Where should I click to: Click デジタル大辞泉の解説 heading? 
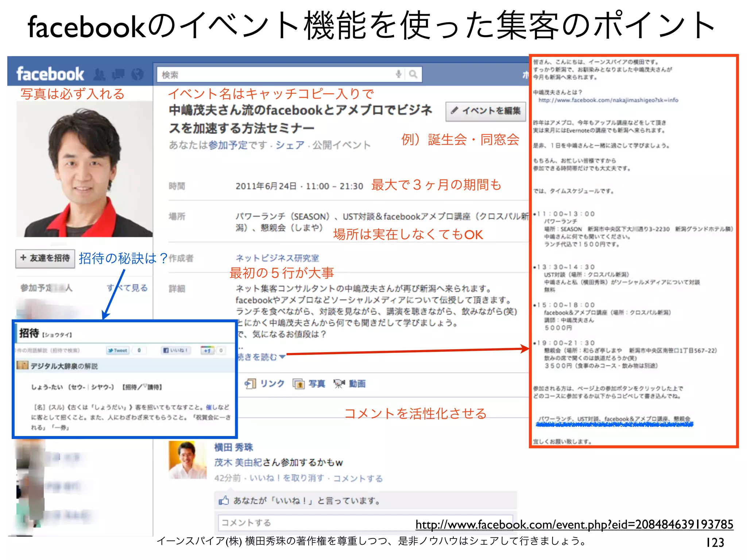tap(63, 366)
